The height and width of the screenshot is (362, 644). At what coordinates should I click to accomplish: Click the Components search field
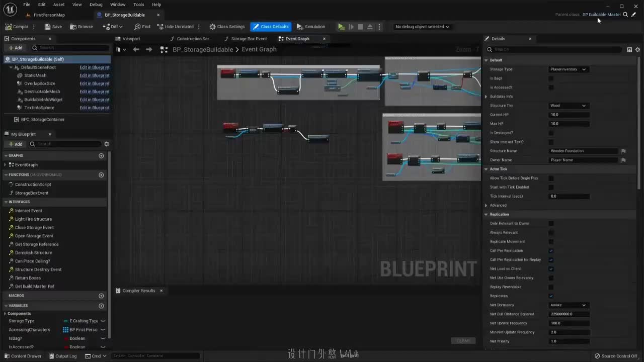(70, 48)
